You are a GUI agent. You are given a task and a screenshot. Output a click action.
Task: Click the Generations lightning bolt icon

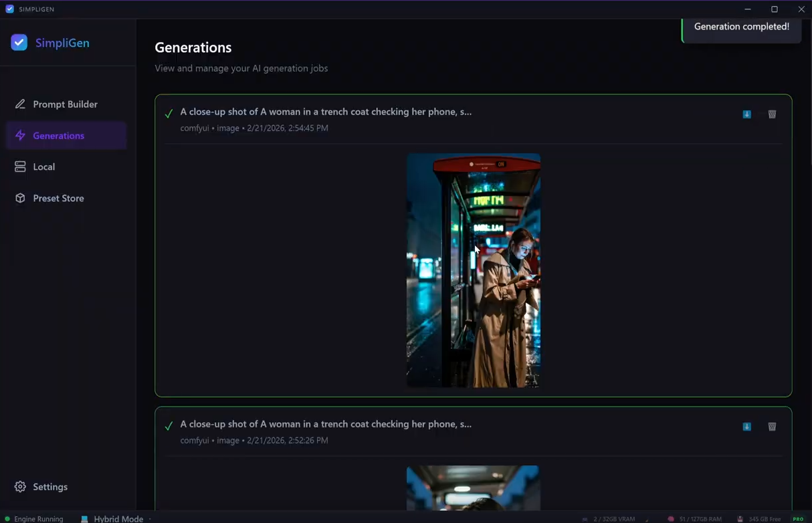[20, 136]
